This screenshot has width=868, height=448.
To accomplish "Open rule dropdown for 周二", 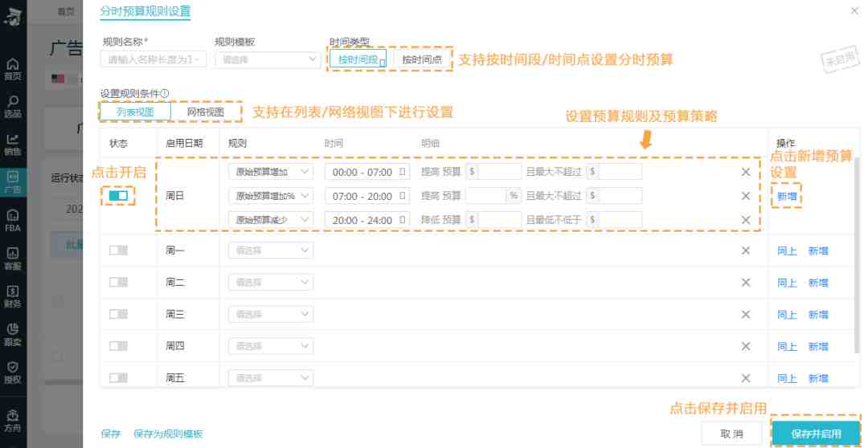I will coord(271,283).
